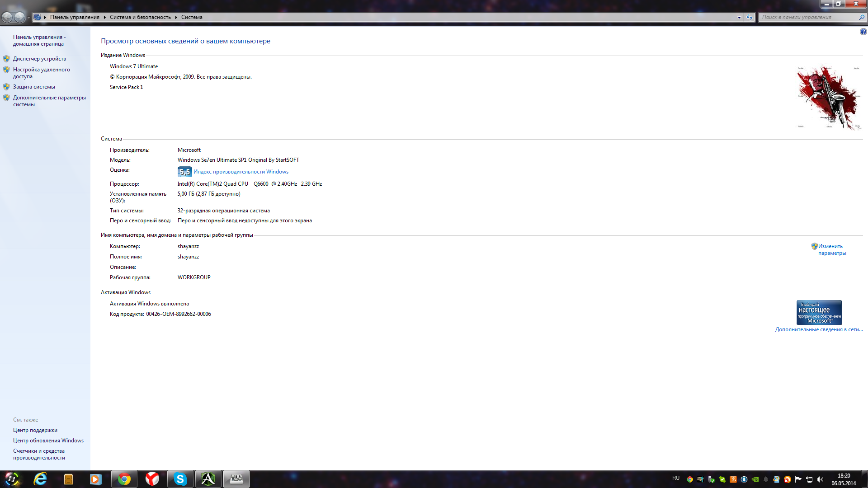Click shield icon next to Device Manager
This screenshot has width=868, height=488.
click(6, 59)
